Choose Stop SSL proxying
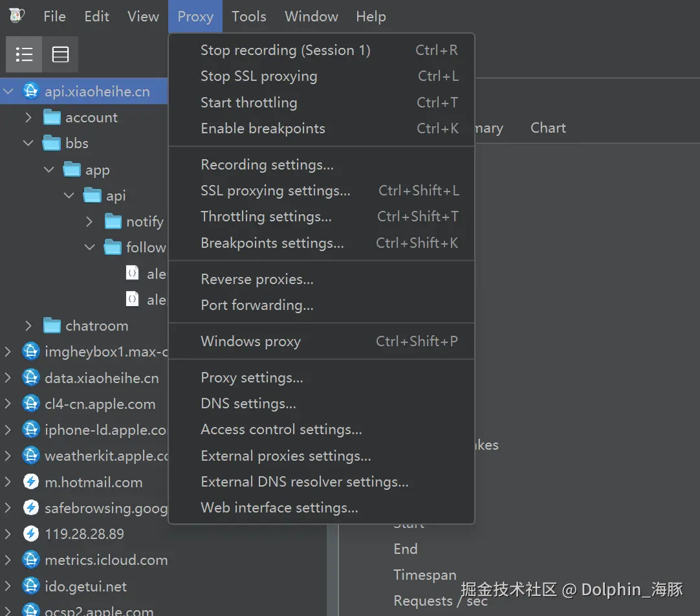 322,76
